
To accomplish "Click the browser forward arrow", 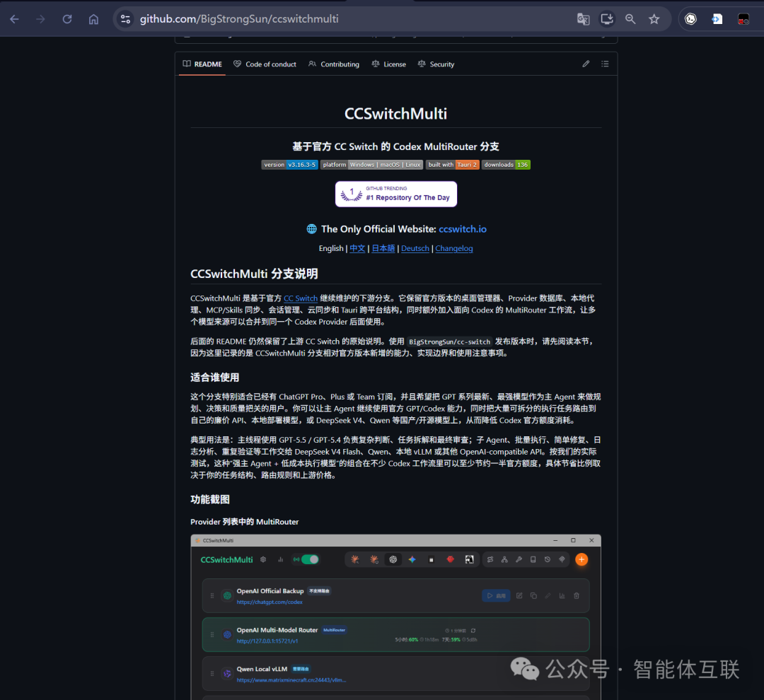I will pyautogui.click(x=41, y=19).
